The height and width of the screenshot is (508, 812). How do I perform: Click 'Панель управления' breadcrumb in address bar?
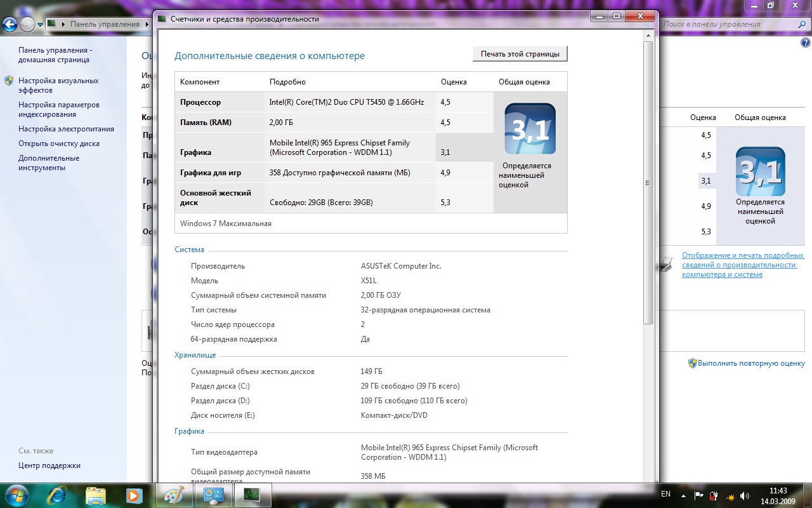105,24
